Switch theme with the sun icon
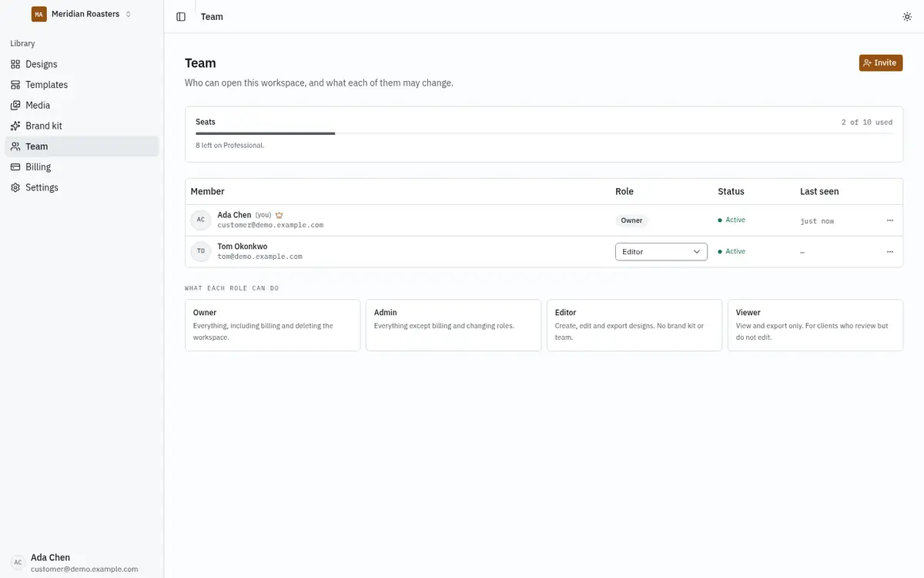 point(907,17)
